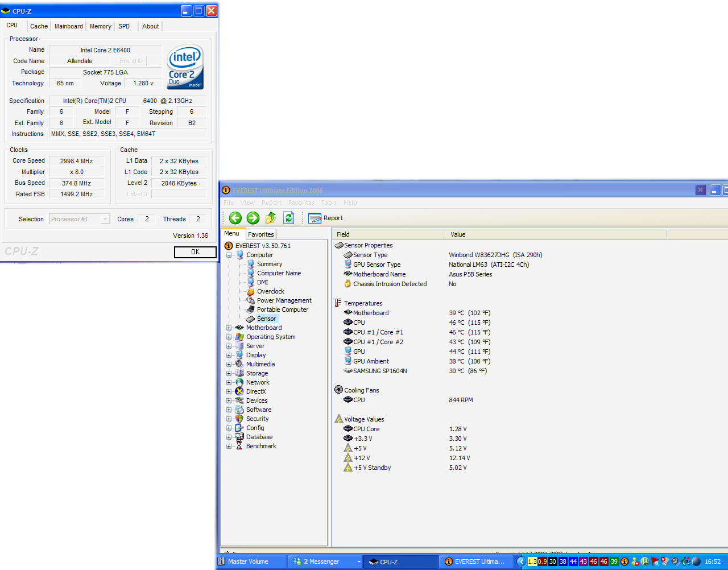Click the yellow 1.3 tray sensor indicator
Image resolution: width=728 pixels, height=570 pixels.
(532, 561)
